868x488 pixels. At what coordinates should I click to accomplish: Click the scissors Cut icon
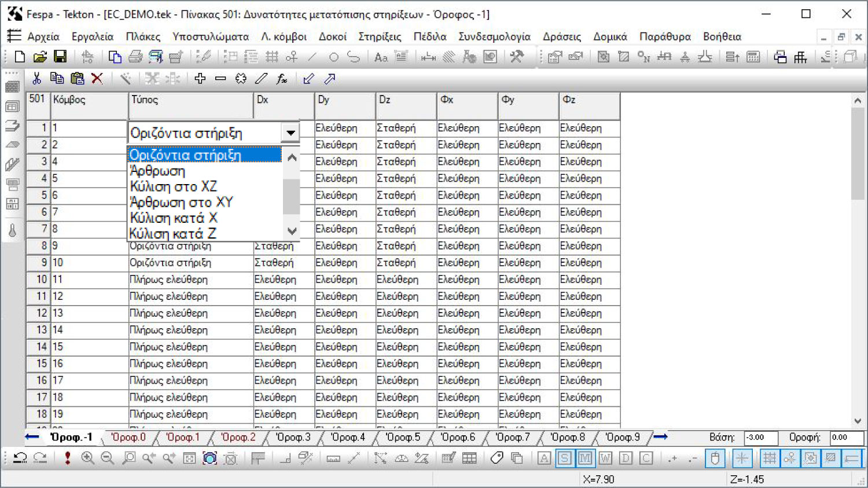click(x=36, y=79)
